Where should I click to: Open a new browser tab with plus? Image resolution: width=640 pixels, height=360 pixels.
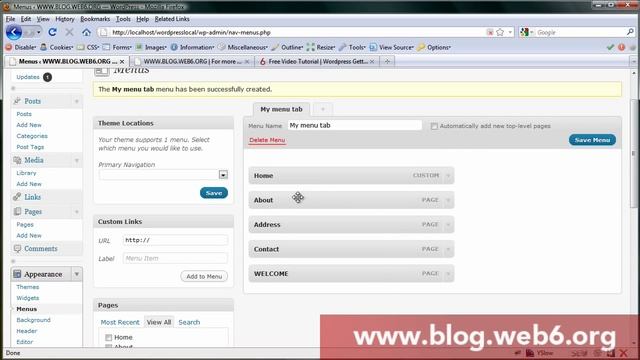pos(387,62)
